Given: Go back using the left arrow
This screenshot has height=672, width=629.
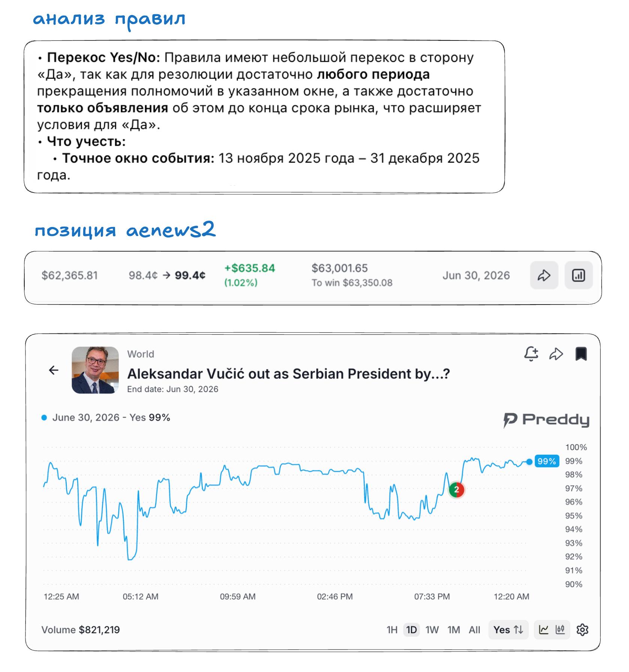Looking at the screenshot, I should click(54, 370).
